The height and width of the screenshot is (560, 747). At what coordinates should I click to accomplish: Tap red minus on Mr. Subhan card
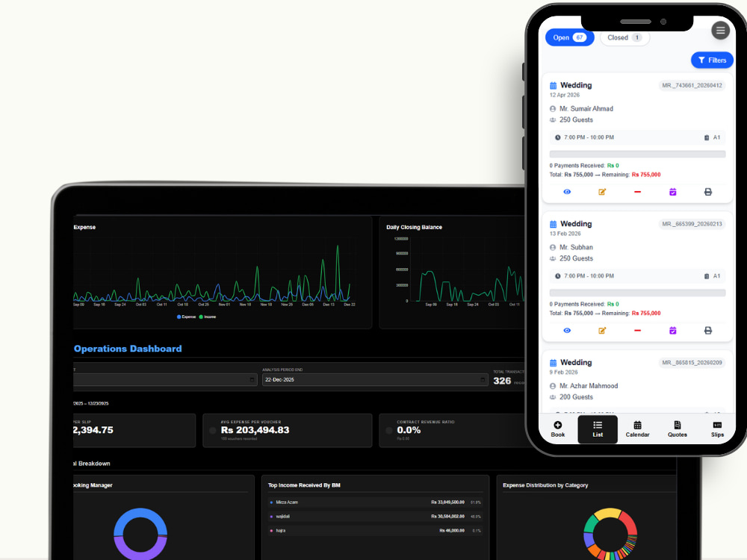[637, 331]
